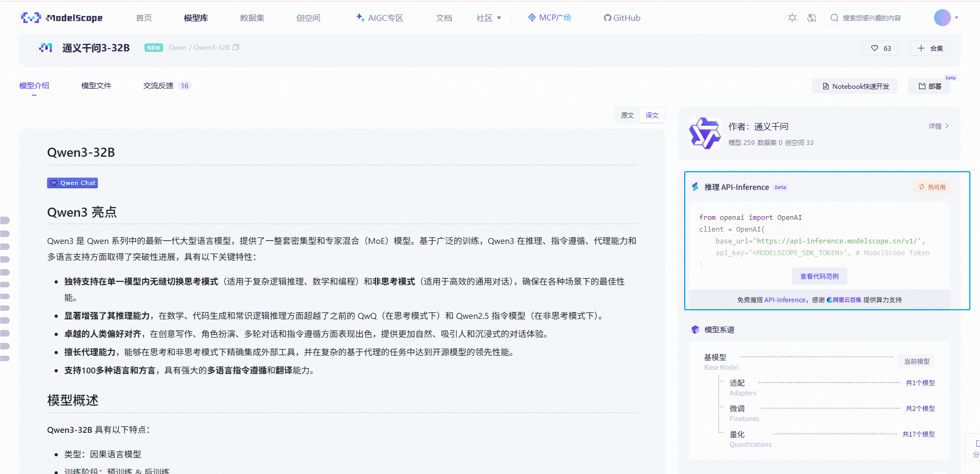The image size is (980, 474).
Task: Select the 适配 Adapters tree row
Action: (832, 388)
